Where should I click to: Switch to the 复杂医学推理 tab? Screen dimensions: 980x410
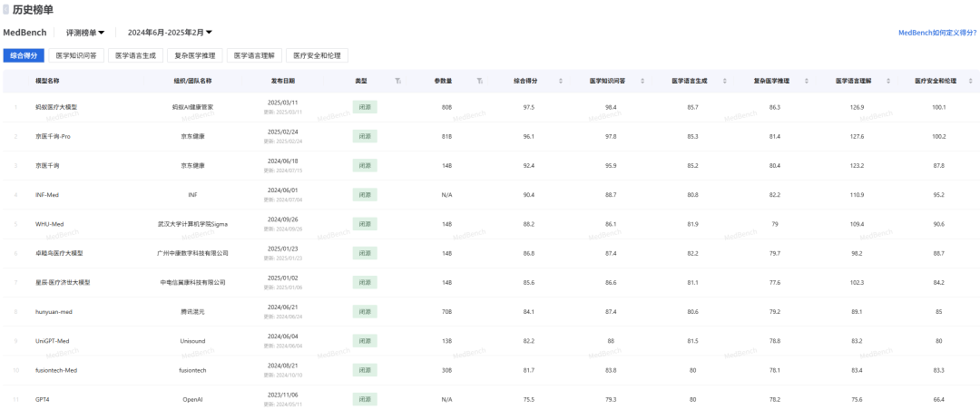pos(195,55)
